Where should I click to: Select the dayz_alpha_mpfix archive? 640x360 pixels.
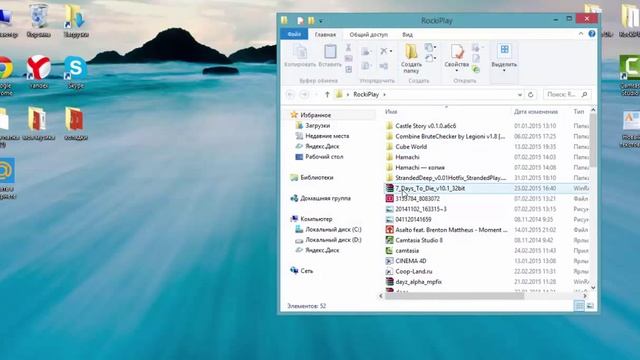(x=418, y=282)
